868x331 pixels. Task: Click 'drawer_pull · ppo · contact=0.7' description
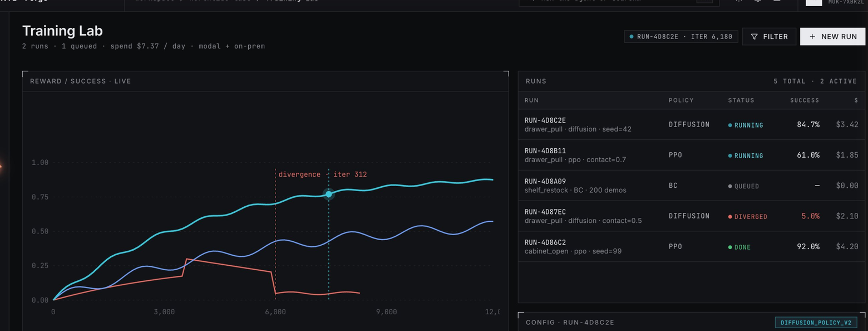pos(575,160)
